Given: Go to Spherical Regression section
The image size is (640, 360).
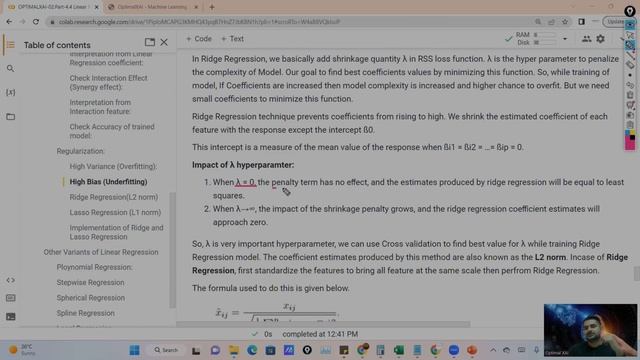Looking at the screenshot, I should tap(91, 298).
